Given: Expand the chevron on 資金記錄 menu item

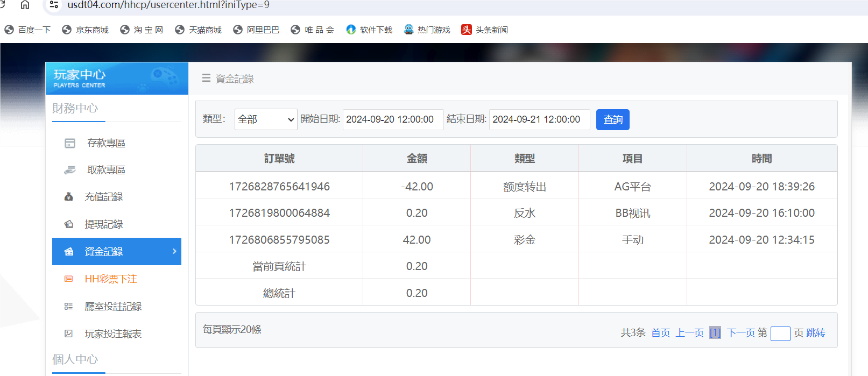Looking at the screenshot, I should (174, 251).
